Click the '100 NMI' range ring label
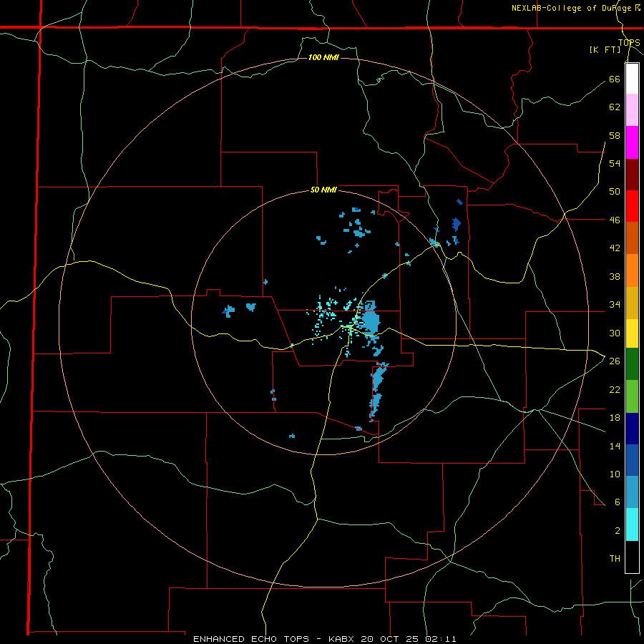The image size is (644, 644). tap(323, 57)
